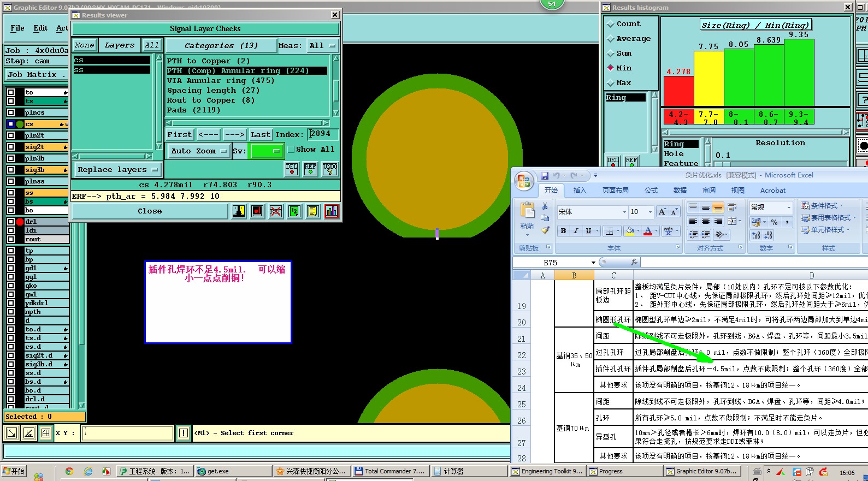The width and height of the screenshot is (868, 481).
Task: Select the Average radio option
Action: [611, 39]
